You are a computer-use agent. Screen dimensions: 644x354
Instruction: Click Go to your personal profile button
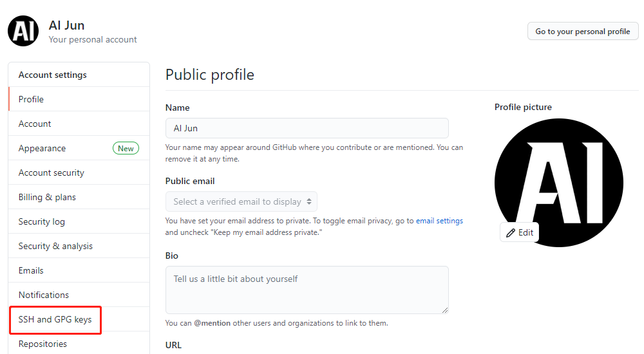(583, 31)
